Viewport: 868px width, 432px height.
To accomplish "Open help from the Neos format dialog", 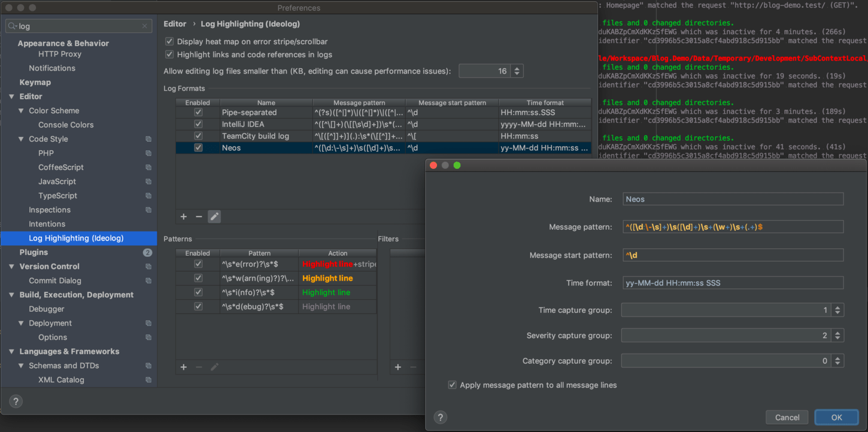I will pyautogui.click(x=440, y=417).
